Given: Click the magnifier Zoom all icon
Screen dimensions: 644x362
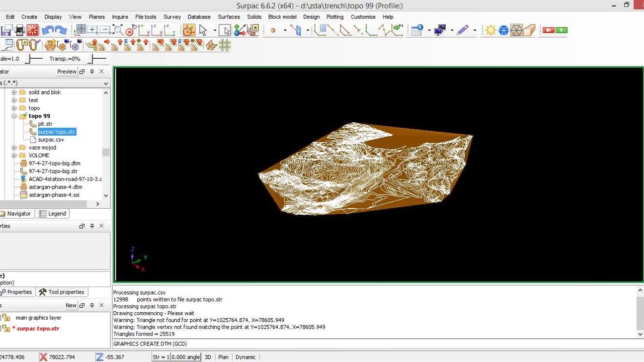Looking at the screenshot, I should 118,30.
